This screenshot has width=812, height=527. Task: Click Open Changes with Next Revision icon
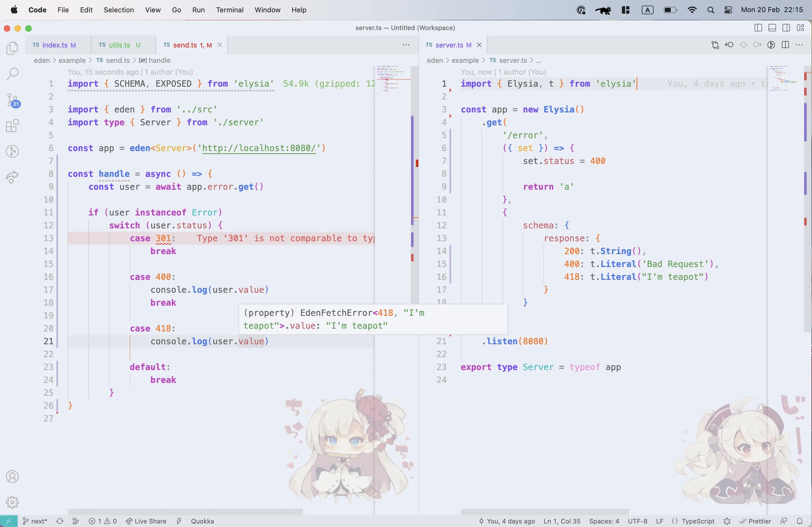tap(757, 45)
